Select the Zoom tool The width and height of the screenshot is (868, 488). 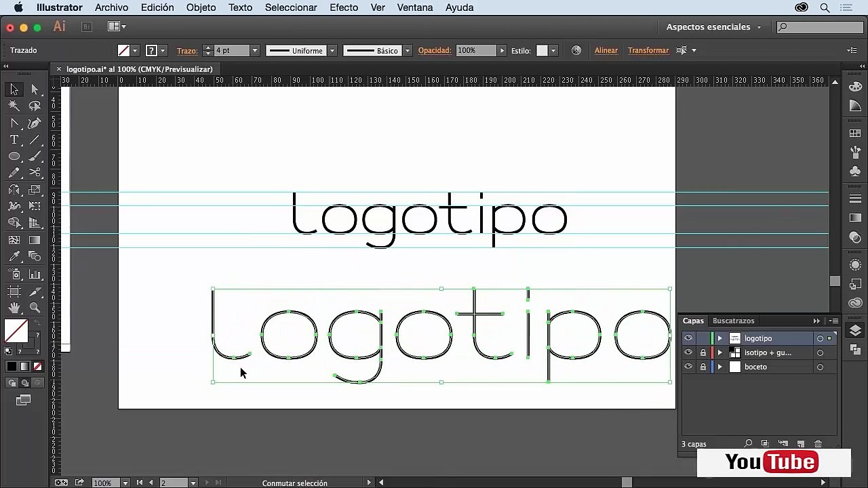coord(35,308)
